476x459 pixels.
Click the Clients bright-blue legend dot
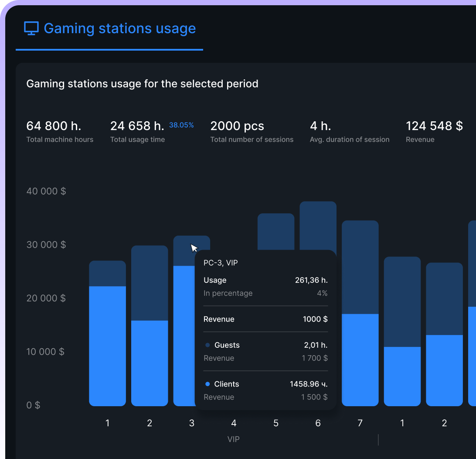(207, 384)
